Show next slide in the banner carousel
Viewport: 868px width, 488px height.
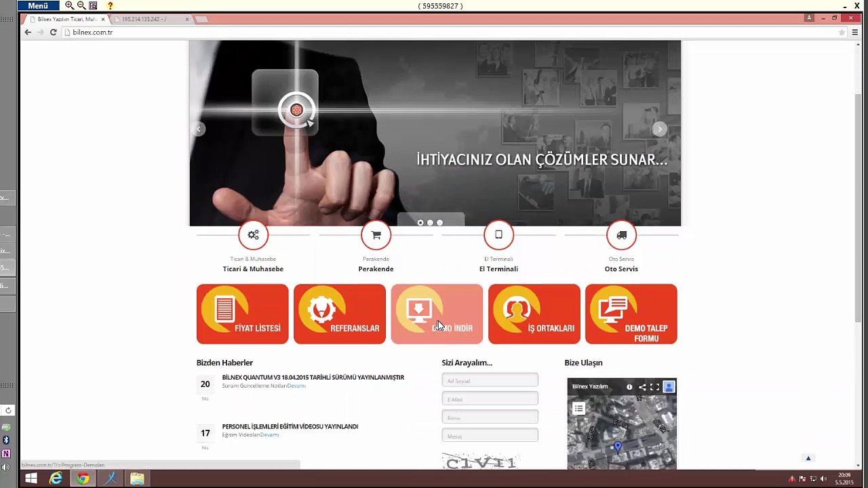tap(659, 129)
